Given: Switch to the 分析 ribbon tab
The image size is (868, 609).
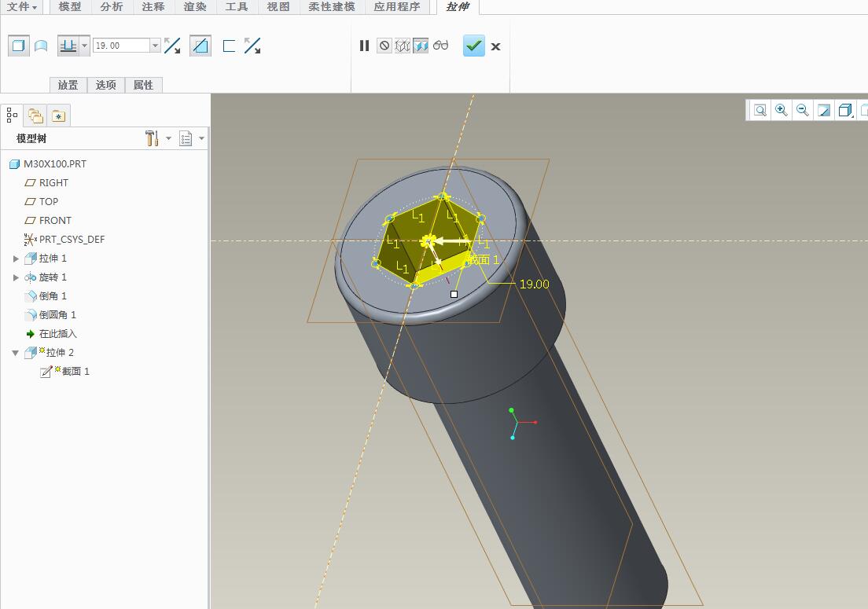Looking at the screenshot, I should (x=112, y=6).
